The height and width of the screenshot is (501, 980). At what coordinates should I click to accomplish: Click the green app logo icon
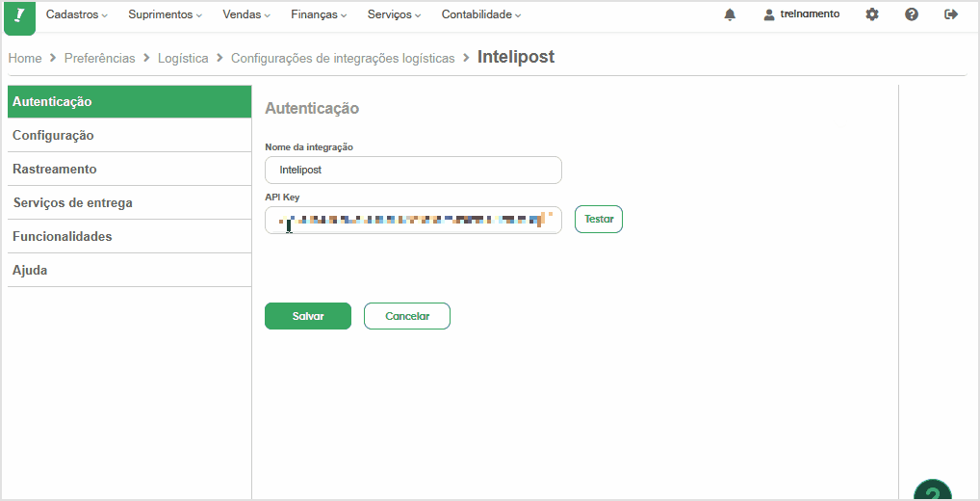(19, 16)
